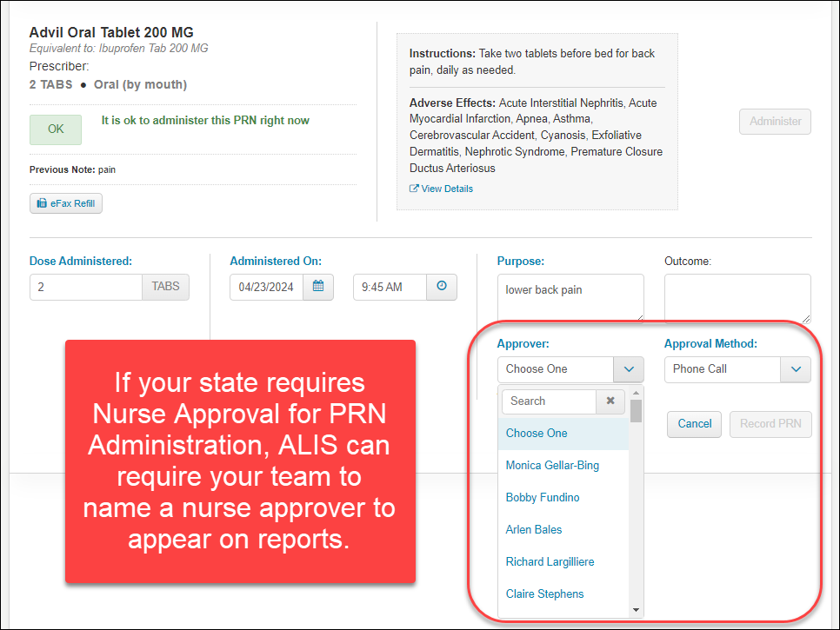Image resolution: width=840 pixels, height=630 pixels.
Task: Click the Cancel button
Action: click(694, 424)
